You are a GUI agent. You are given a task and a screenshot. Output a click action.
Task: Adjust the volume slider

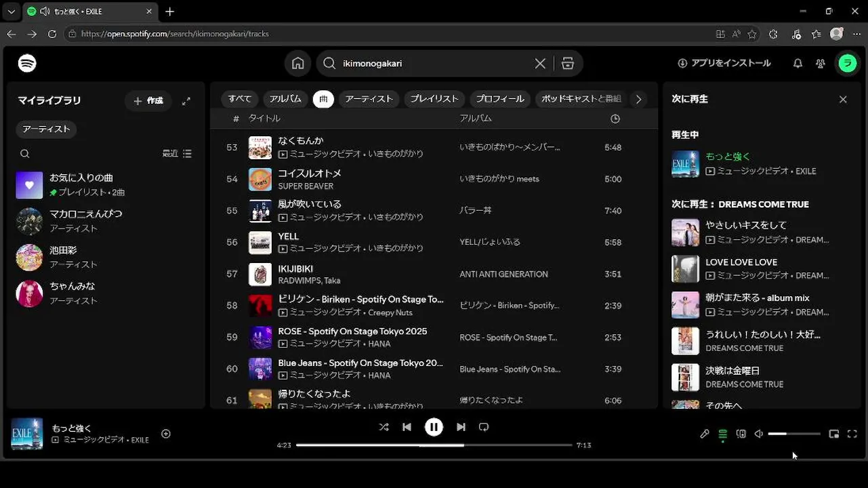[794, 434]
